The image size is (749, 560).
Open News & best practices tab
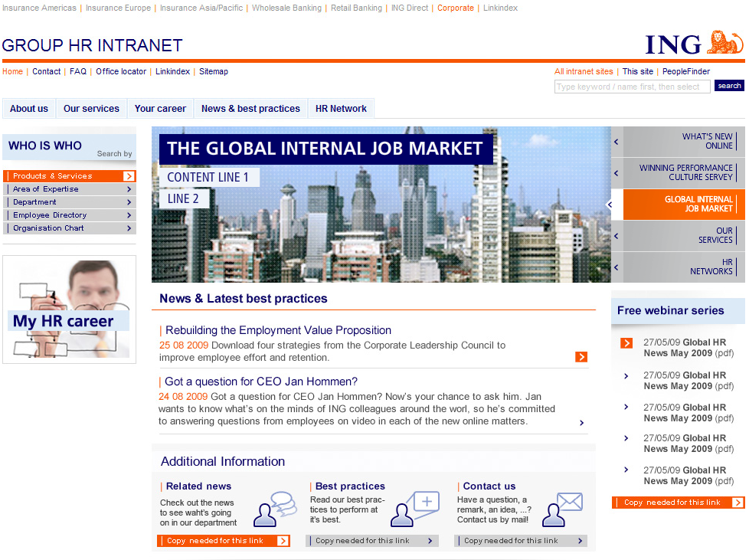(x=250, y=109)
